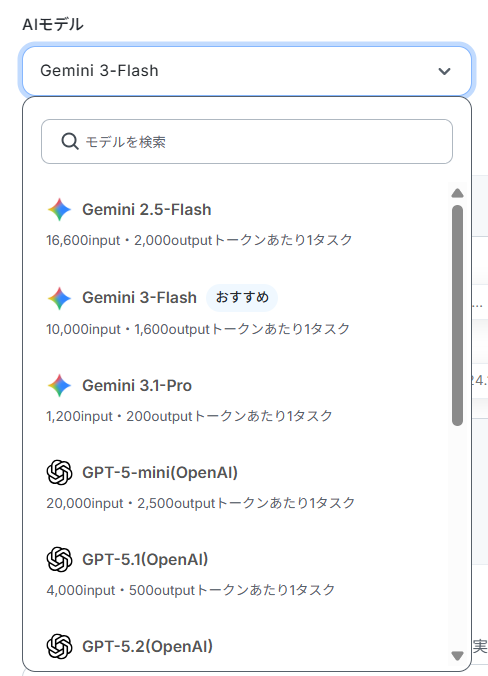Focus the モデルを検索 search field

pyautogui.click(x=247, y=141)
